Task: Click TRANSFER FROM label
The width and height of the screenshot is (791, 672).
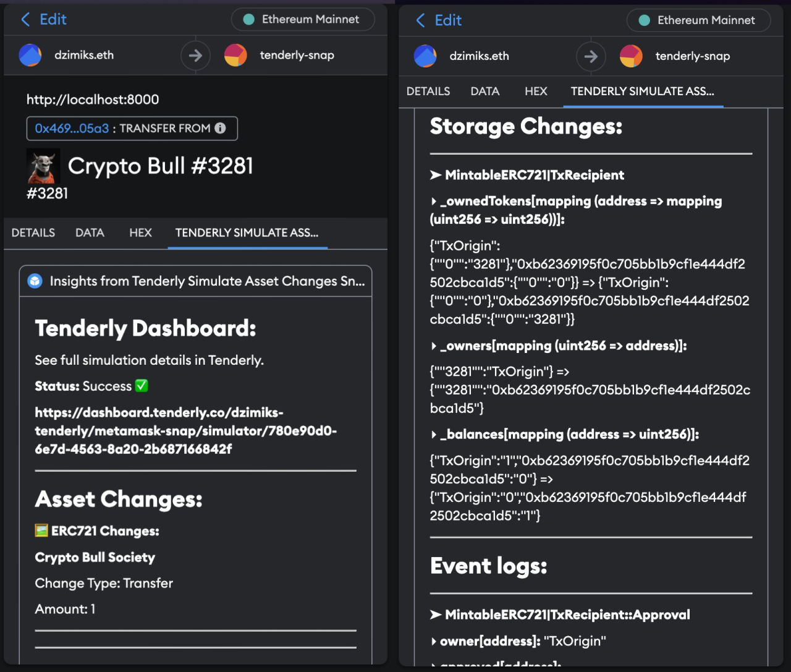Action: 165,128
